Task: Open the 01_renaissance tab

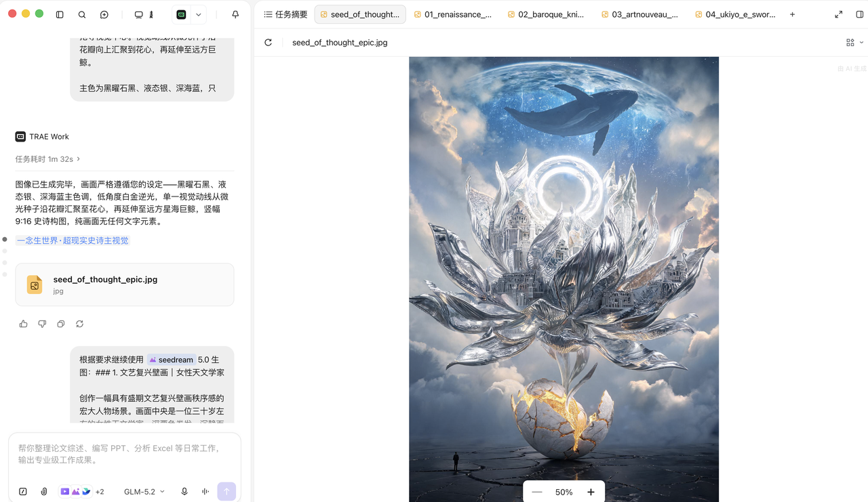Action: 453,14
